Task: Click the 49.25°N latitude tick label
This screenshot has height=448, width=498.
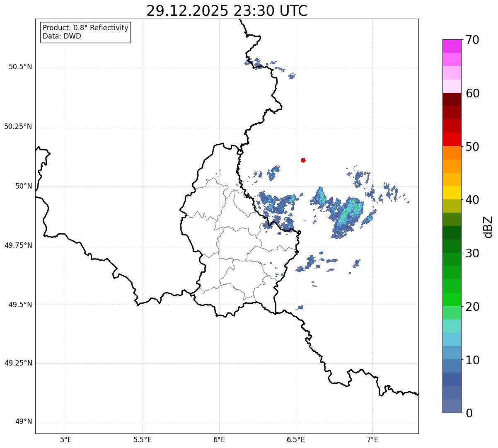Action: [18, 363]
